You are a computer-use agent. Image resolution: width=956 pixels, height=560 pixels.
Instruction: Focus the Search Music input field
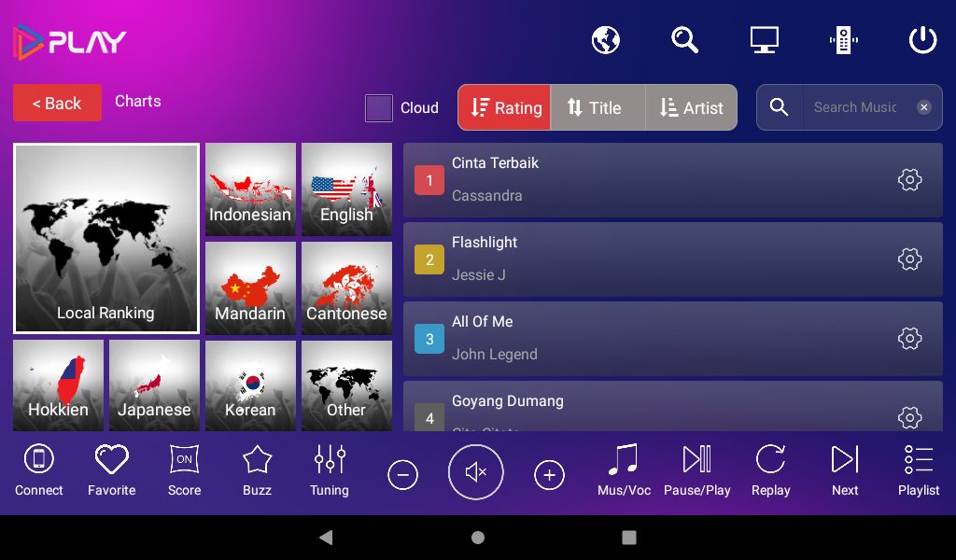click(855, 107)
